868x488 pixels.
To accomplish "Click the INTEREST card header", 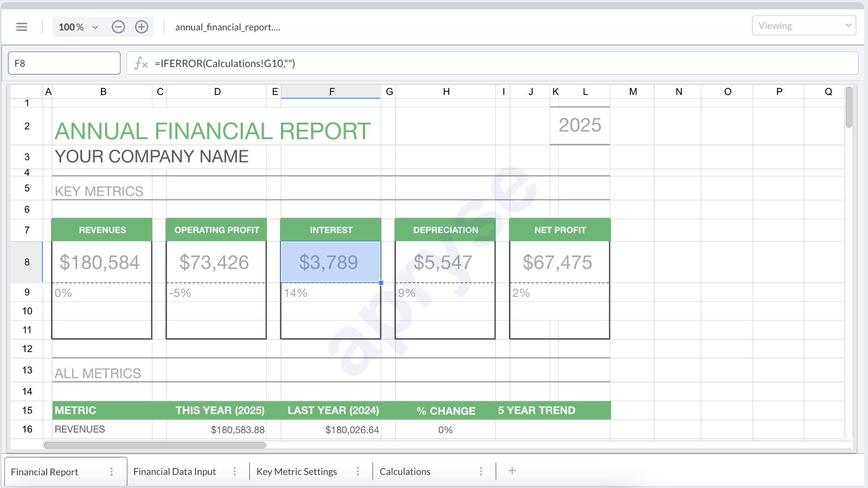I will pyautogui.click(x=331, y=230).
